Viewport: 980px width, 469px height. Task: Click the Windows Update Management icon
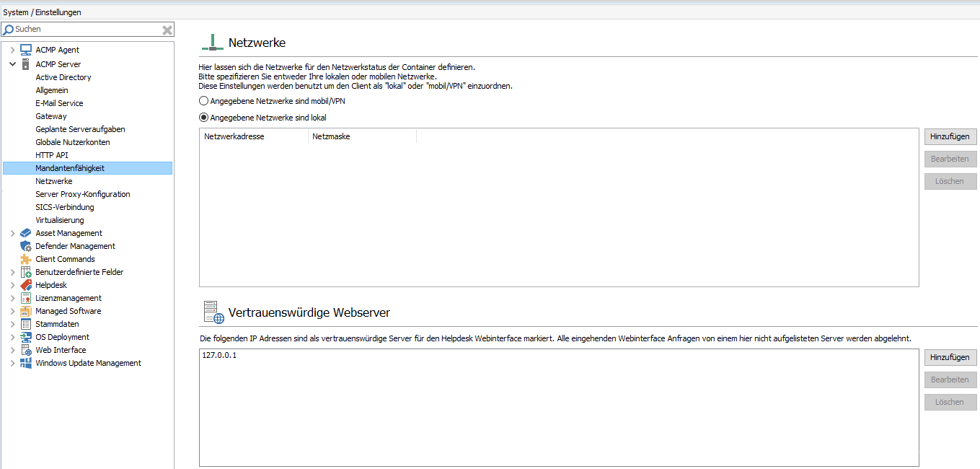tap(25, 363)
